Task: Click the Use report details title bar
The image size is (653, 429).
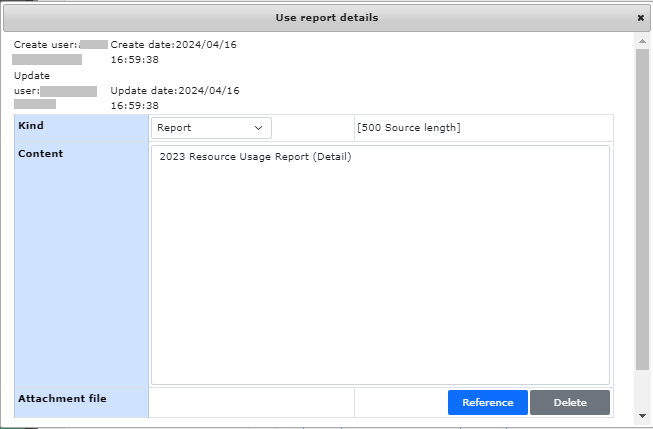Action: click(326, 18)
